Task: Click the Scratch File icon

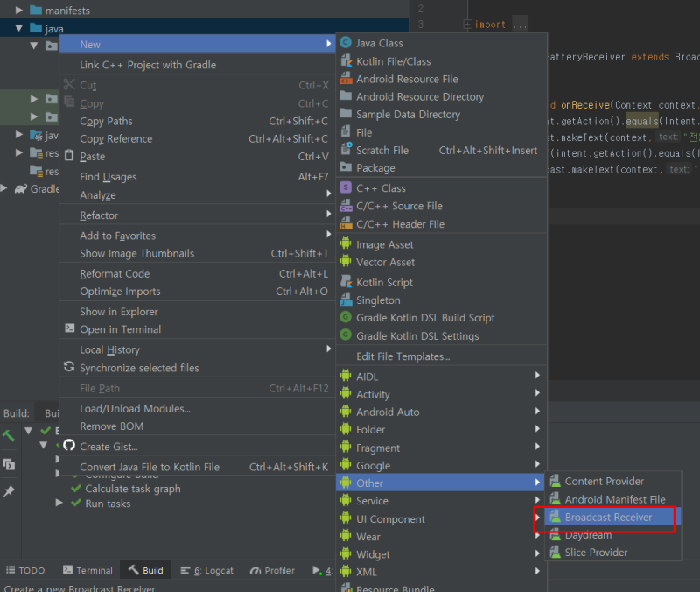Action: pos(346,150)
